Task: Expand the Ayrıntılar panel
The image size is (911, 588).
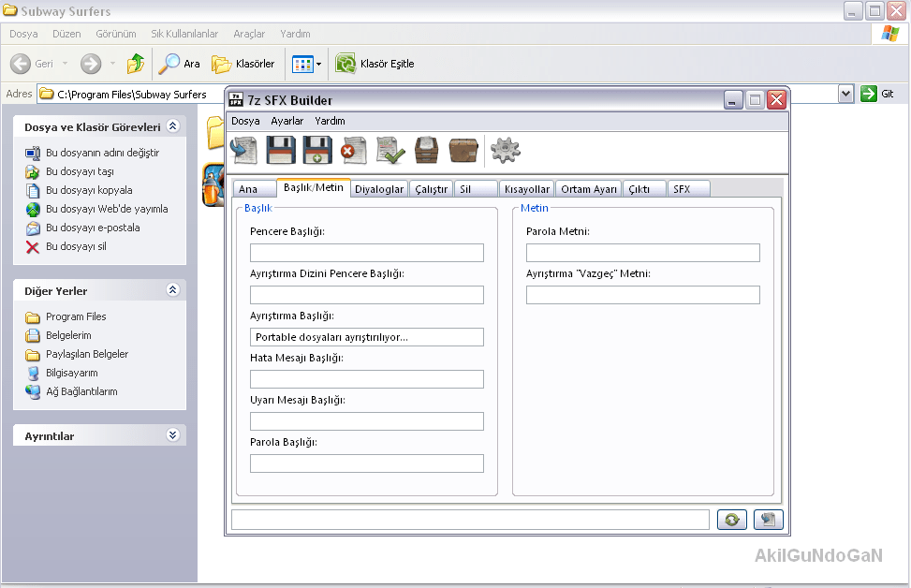Action: coord(172,435)
